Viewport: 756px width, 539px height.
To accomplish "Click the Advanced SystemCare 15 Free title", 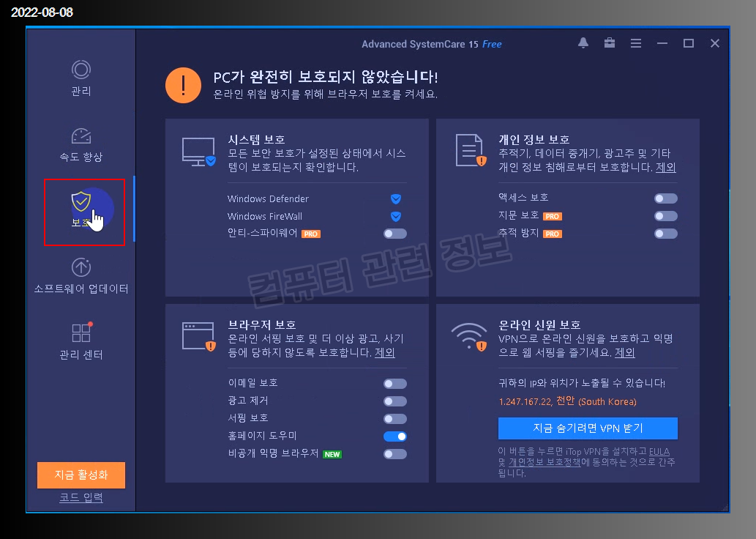I will (432, 44).
